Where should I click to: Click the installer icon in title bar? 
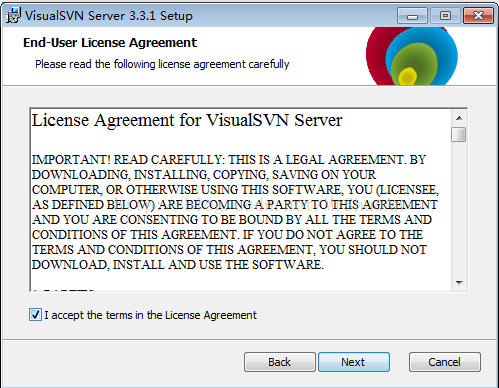[14, 15]
